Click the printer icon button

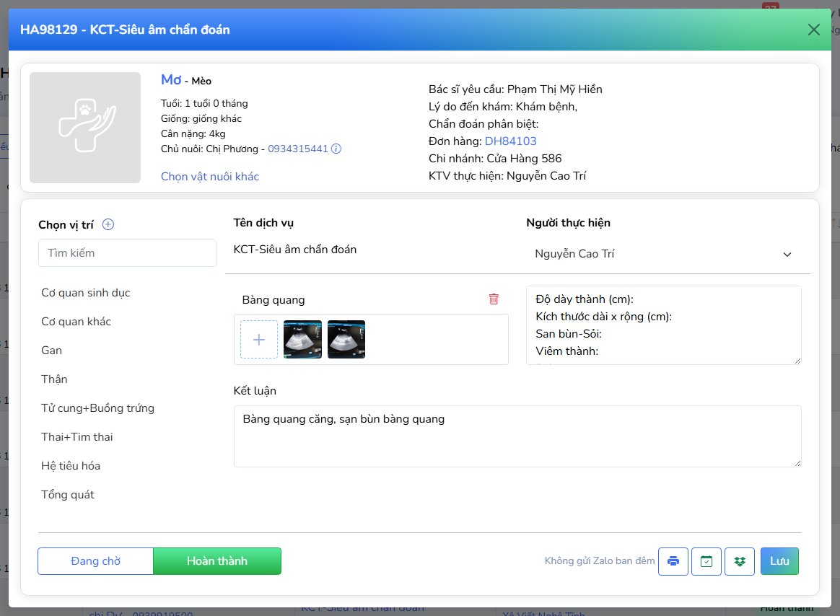(673, 561)
